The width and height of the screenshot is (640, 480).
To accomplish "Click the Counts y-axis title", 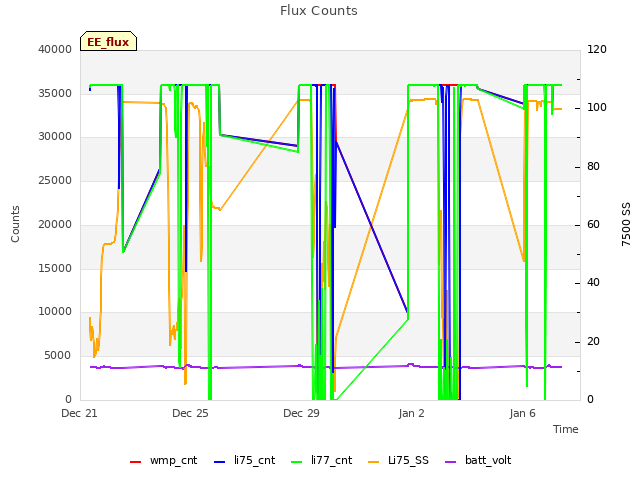I will pyautogui.click(x=15, y=224).
